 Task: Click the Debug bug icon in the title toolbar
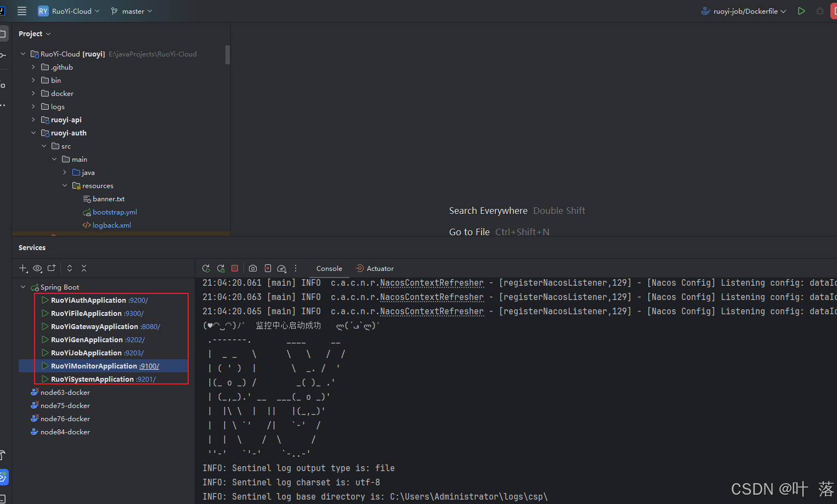coord(820,11)
